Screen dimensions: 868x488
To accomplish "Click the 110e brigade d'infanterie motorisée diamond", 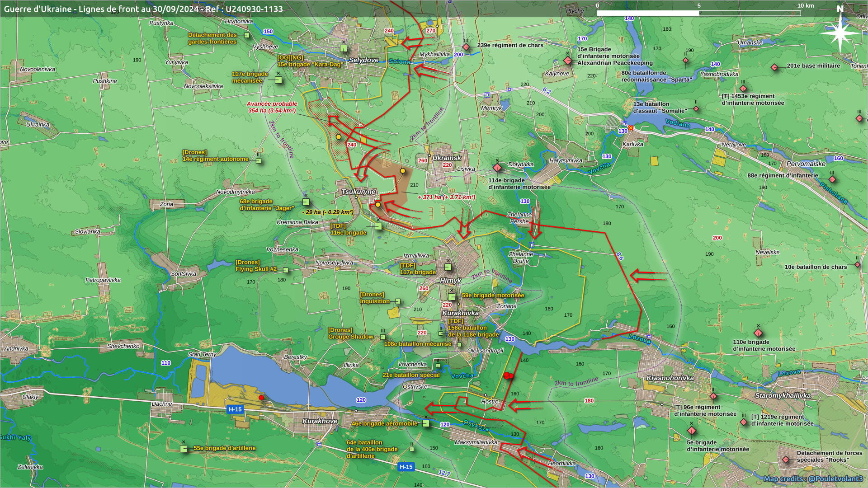I will click(x=758, y=333).
